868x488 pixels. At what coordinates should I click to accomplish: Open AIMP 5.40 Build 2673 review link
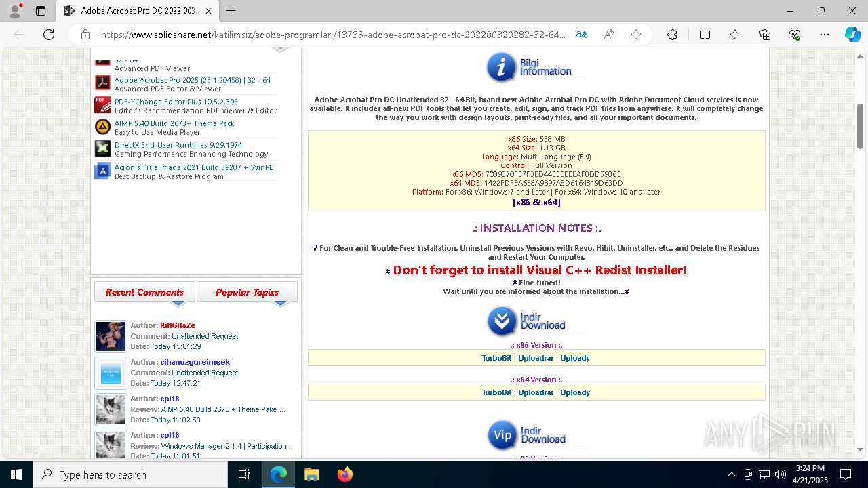click(223, 409)
